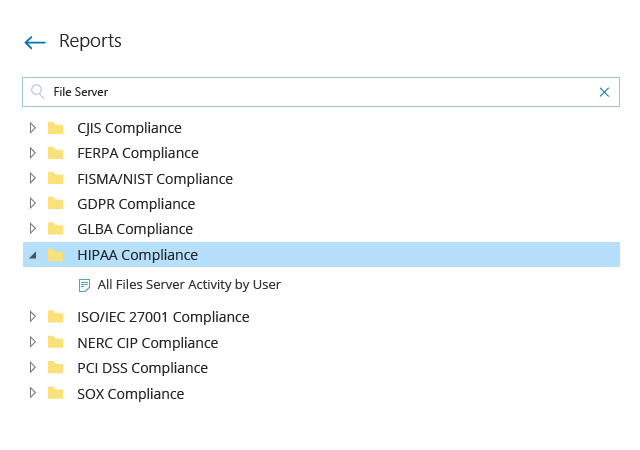This screenshot has height=450, width=640.
Task: Click inside the search input field
Action: coord(321,92)
